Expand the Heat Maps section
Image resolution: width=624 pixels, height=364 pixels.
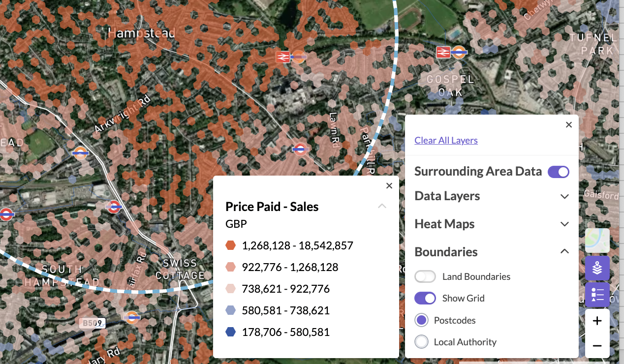(564, 224)
